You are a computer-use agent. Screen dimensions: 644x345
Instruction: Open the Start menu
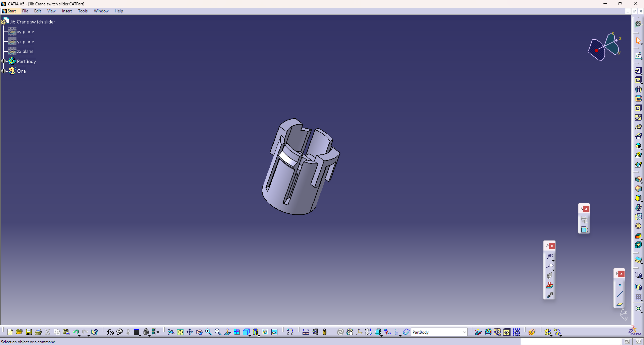pos(11,11)
